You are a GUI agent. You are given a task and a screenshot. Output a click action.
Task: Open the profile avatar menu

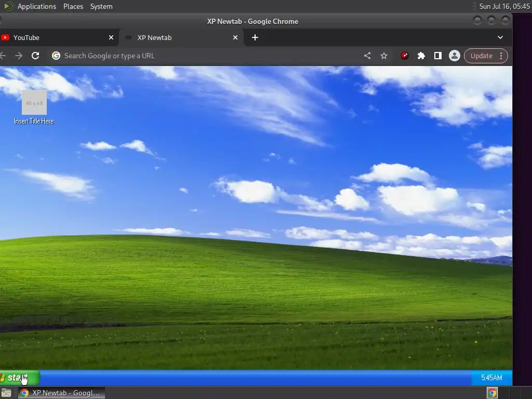[x=454, y=56]
